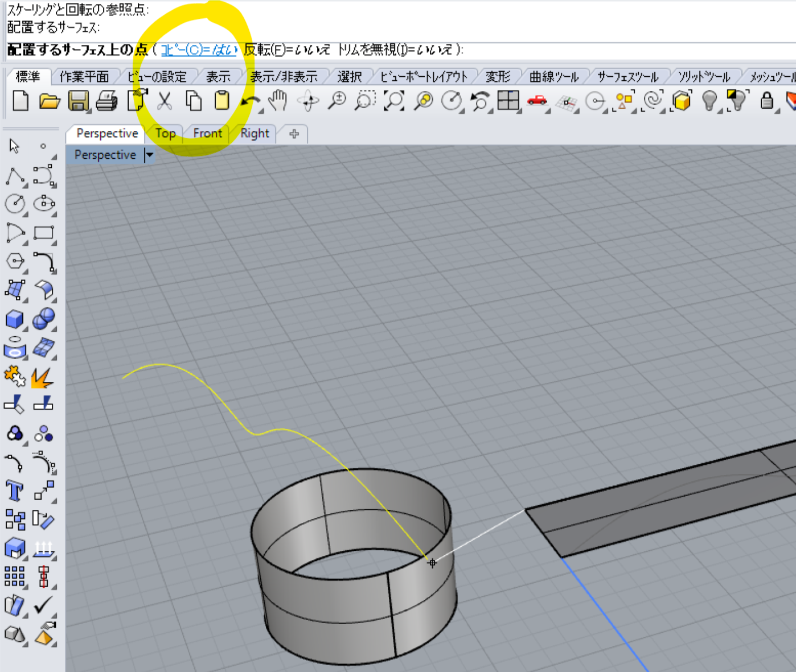Screen dimensions: 796x672
Task: Switch to the 標準 toolbar tab
Action: (x=27, y=76)
